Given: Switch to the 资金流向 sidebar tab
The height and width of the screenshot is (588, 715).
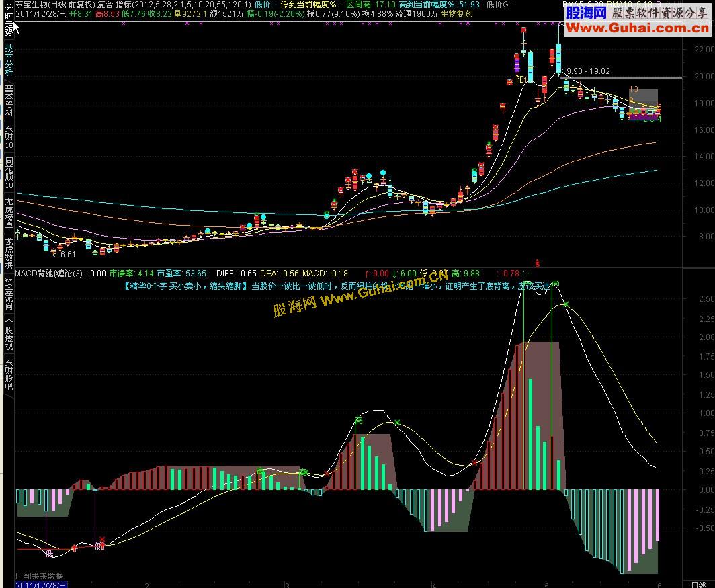Looking at the screenshot, I should (x=9, y=294).
